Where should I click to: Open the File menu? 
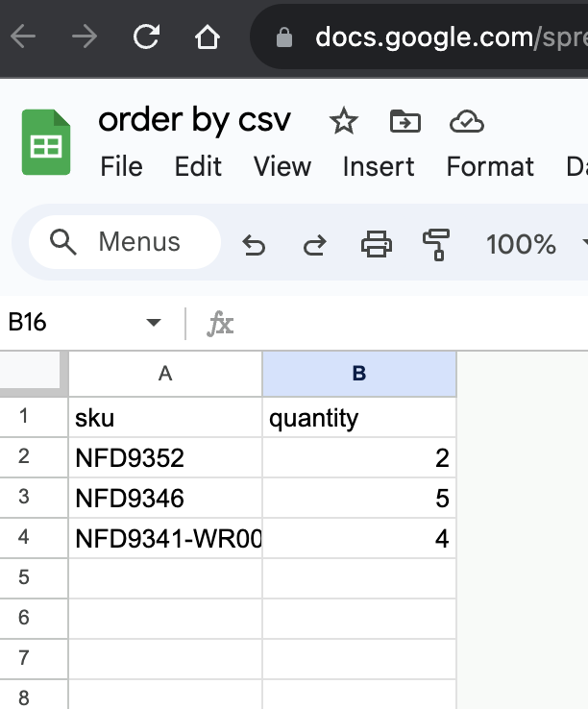pos(121,167)
